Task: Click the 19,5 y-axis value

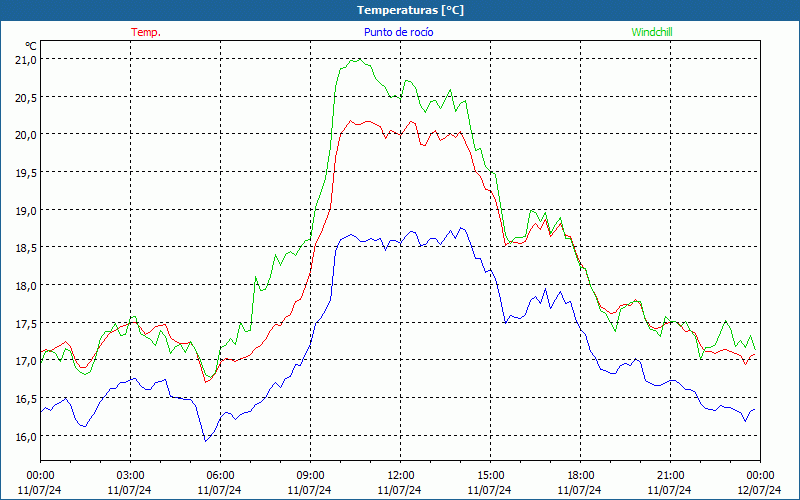Action: [x=26, y=172]
